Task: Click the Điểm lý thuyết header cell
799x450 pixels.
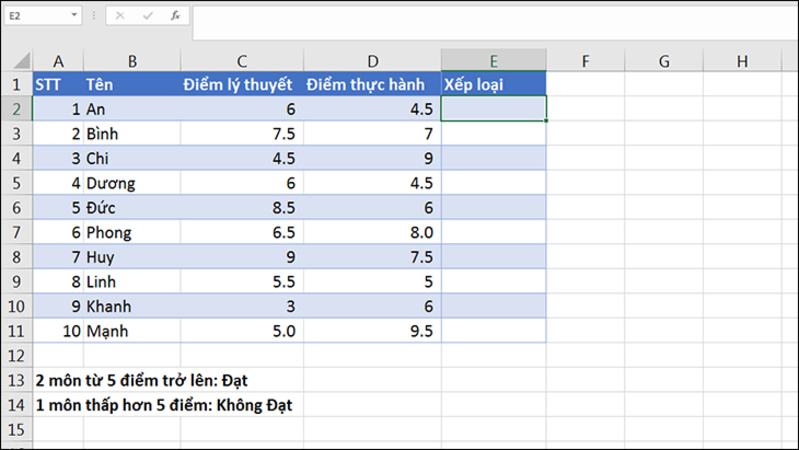Action: pyautogui.click(x=242, y=84)
